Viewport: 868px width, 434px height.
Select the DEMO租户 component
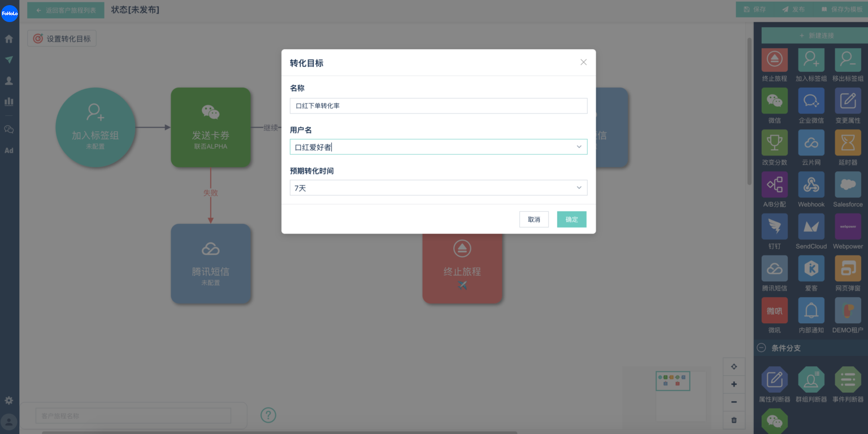tap(848, 310)
